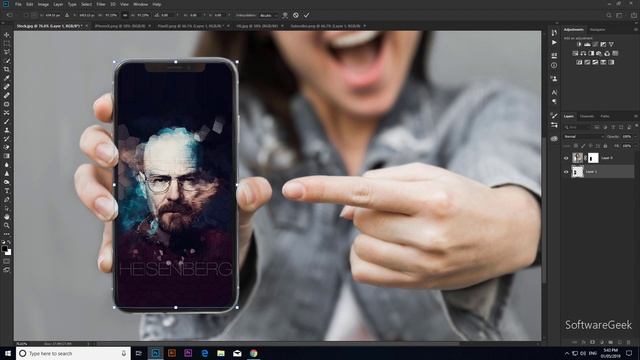This screenshot has width=640, height=360.
Task: Open the Filter menu
Action: tap(101, 4)
